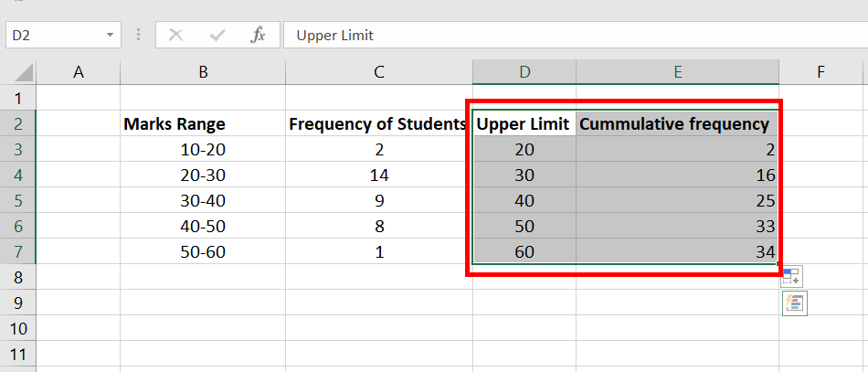868x372 pixels.
Task: Select row 6 header
Action: click(x=18, y=226)
